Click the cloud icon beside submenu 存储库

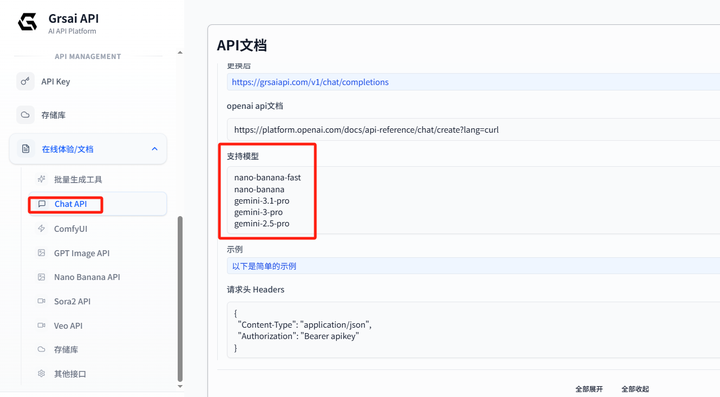pyautogui.click(x=41, y=349)
